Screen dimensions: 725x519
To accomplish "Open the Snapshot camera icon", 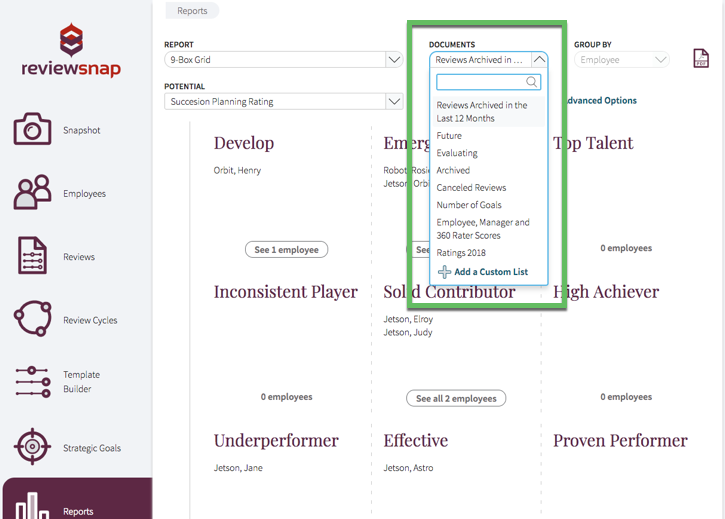I will [32, 130].
